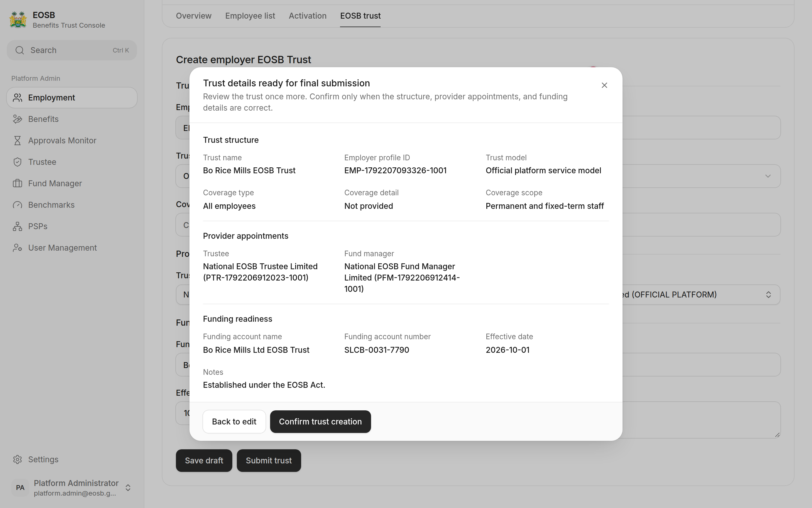Switch to the Employee list tab
Viewport: 812px width, 508px height.
point(250,16)
